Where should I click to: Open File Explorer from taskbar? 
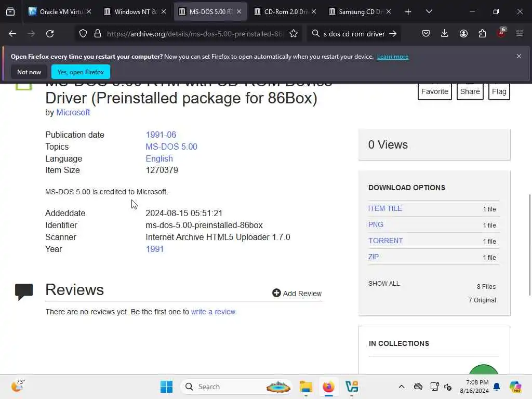[305, 387]
